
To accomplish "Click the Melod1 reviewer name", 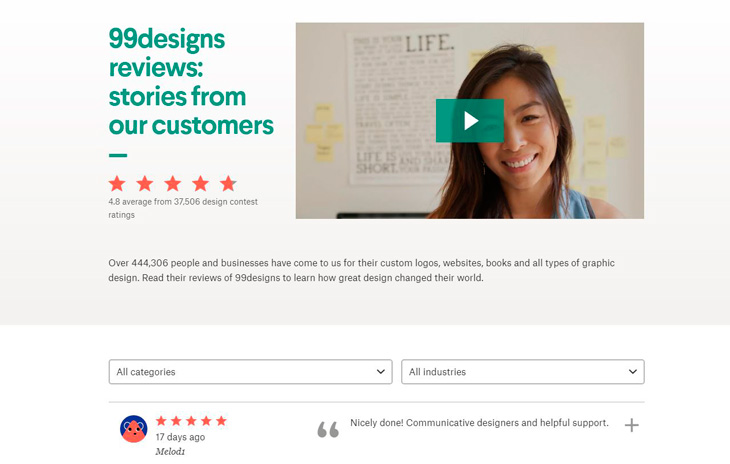I will pos(170,452).
